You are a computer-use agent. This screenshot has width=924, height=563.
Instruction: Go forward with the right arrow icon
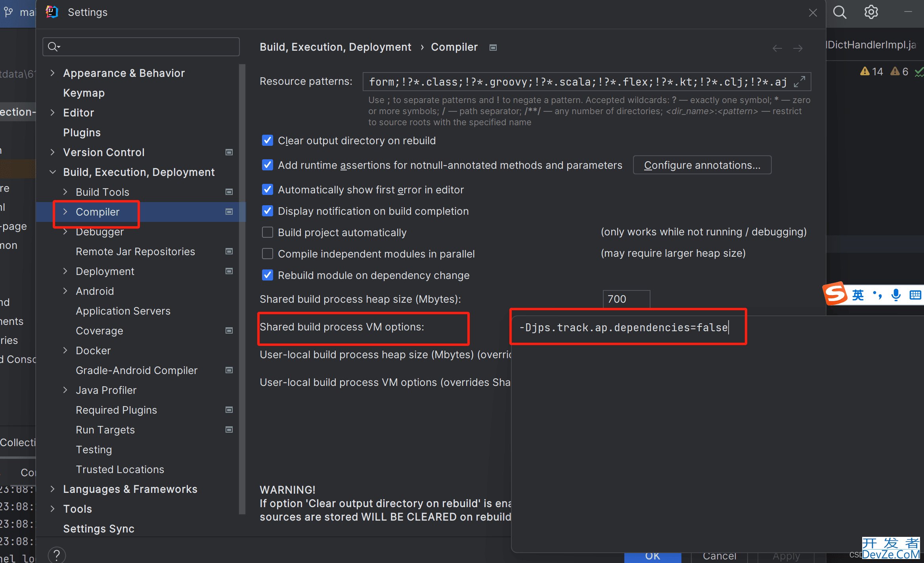798,48
